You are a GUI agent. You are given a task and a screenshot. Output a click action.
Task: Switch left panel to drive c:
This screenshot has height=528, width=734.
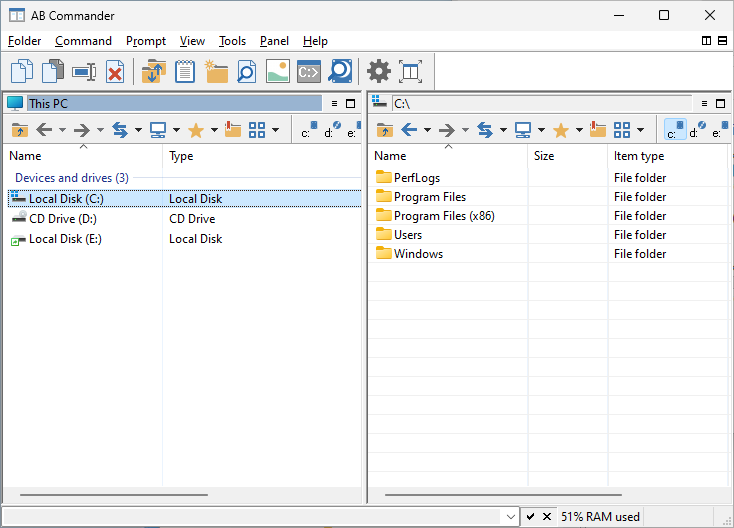[x=309, y=130]
